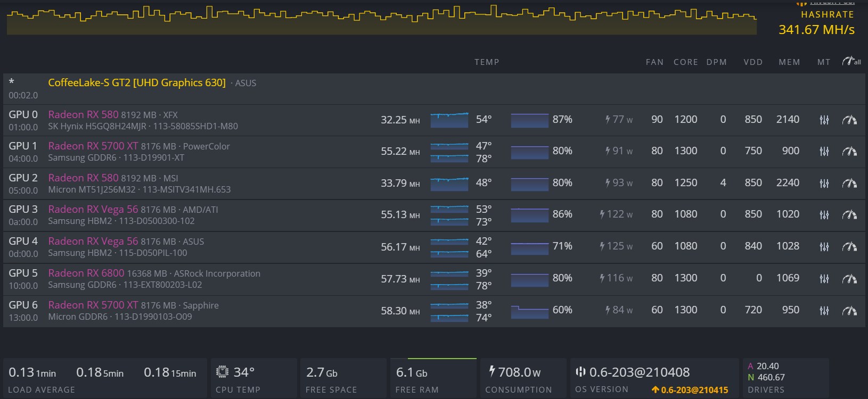868x399 pixels.
Task: Open the overclock gauge for GPU 0
Action: click(849, 120)
